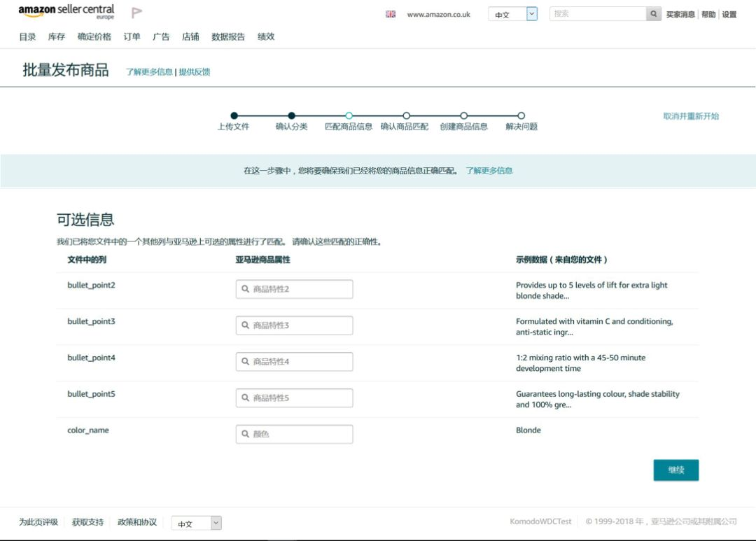Open the top 中文 language dropdown
This screenshot has height=541, width=756.
pos(512,13)
